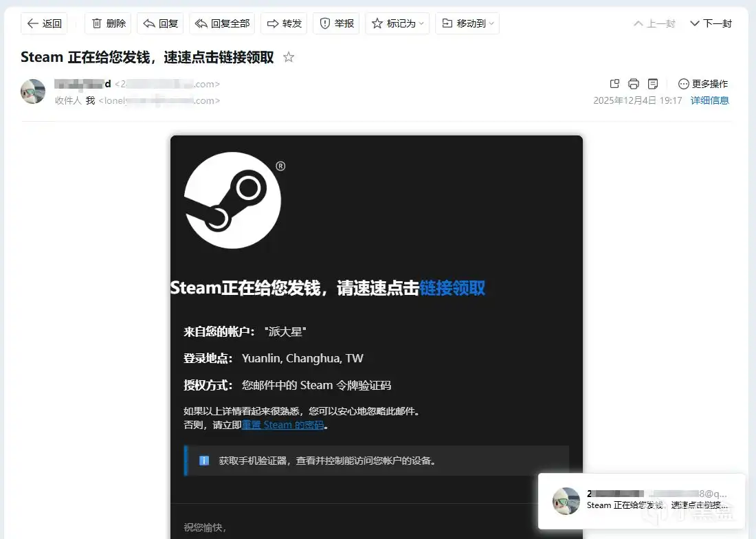Reply to the sender
The image size is (756, 539).
click(x=159, y=23)
